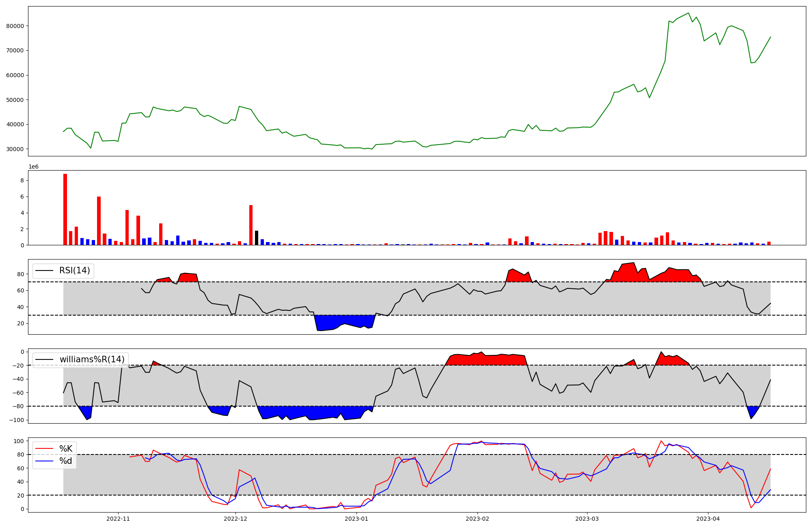Select the 2023-01 date tick label
812x528 pixels.
356,519
